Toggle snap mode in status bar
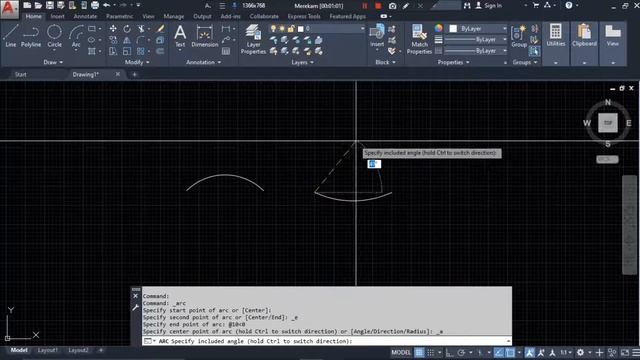The width and height of the screenshot is (640, 360). pyautogui.click(x=431, y=352)
